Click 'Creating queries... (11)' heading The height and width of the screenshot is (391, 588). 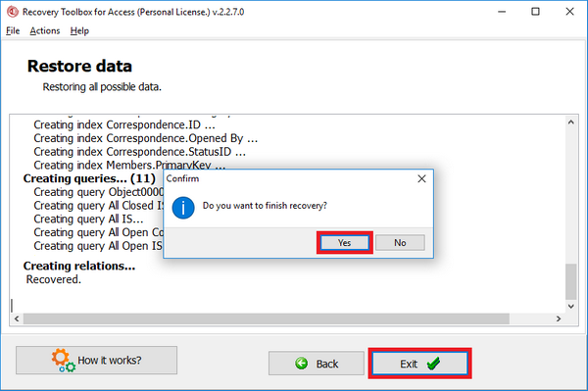[89, 178]
